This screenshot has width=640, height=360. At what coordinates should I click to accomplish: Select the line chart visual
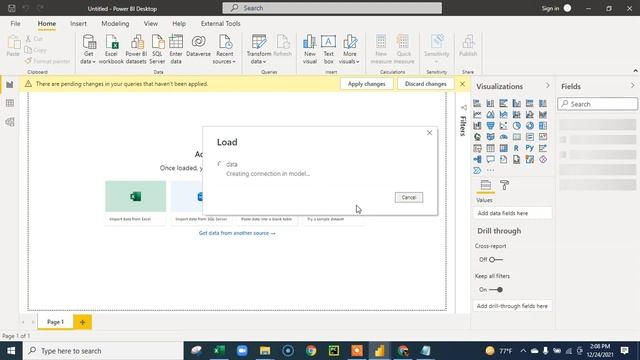coord(477,115)
